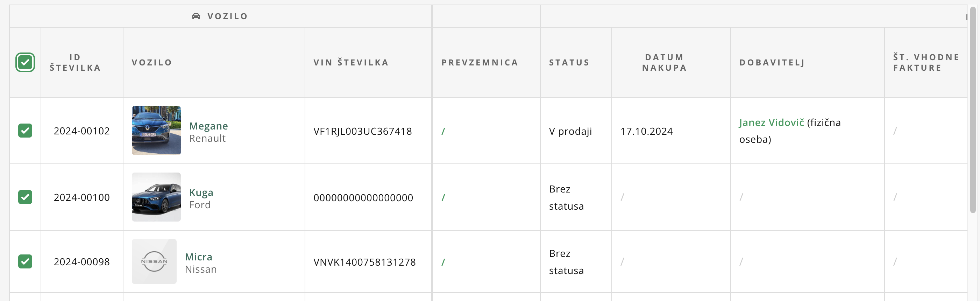Open the Micra vehicle link

[x=199, y=257]
